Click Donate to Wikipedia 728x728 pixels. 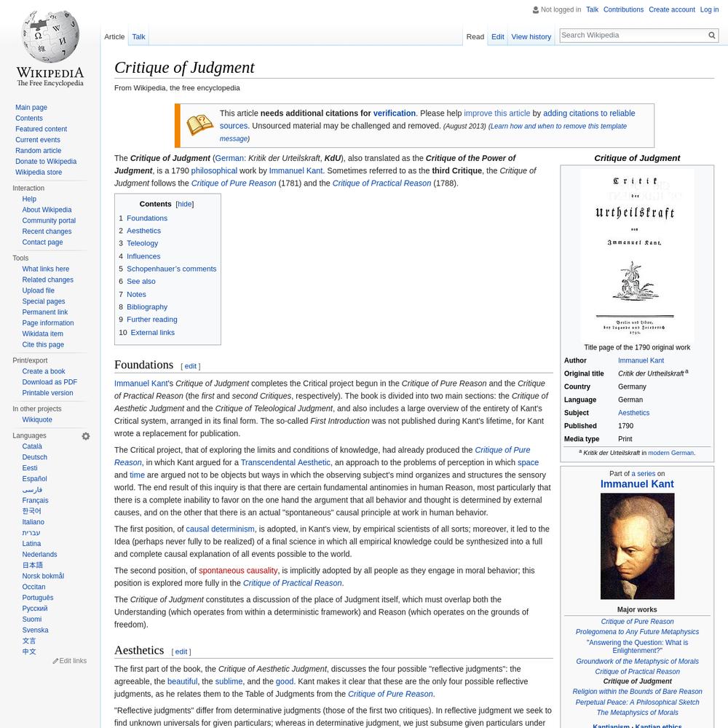[x=46, y=161]
